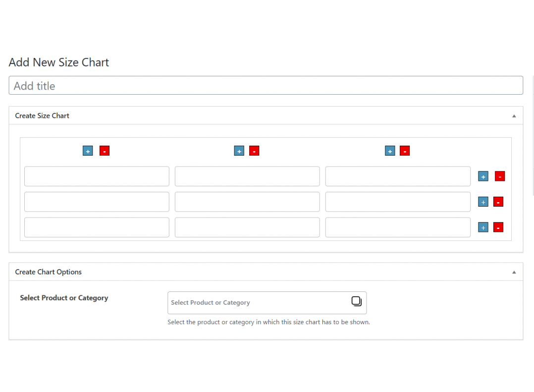The width and height of the screenshot is (534, 392).
Task: Collapse the Create Size Chart panel
Action: pos(514,116)
